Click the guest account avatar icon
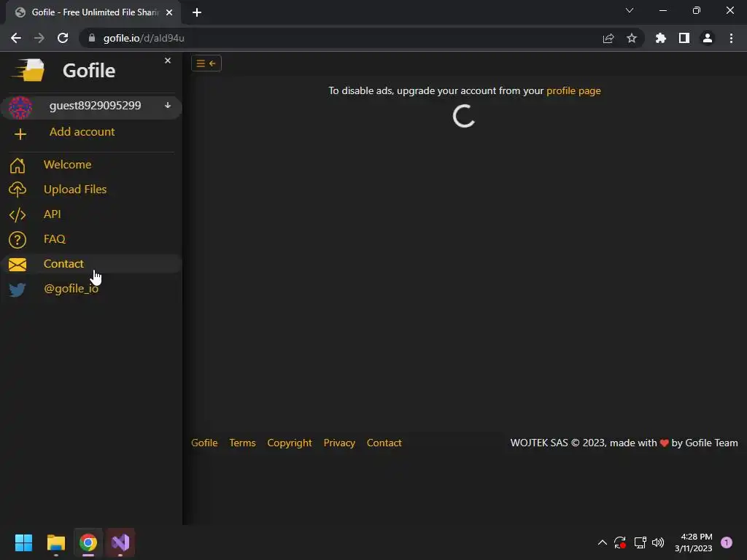Viewport: 747px width, 560px height. tap(20, 107)
